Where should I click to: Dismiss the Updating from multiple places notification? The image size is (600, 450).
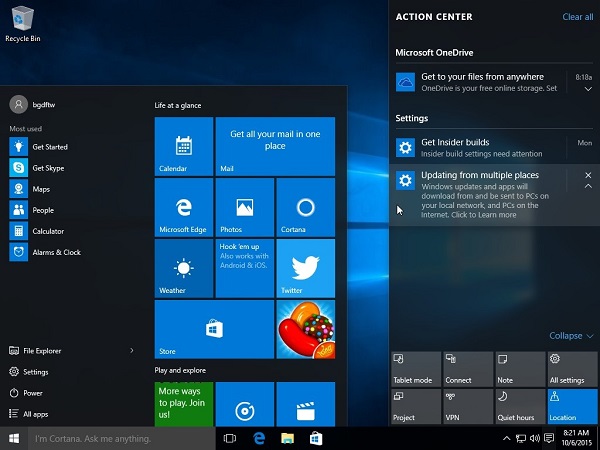[x=588, y=175]
